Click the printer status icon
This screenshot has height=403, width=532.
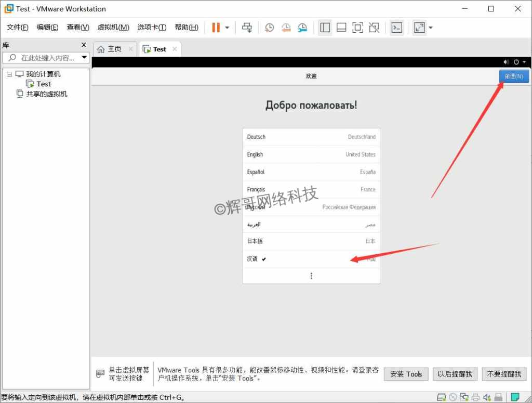pos(476,397)
